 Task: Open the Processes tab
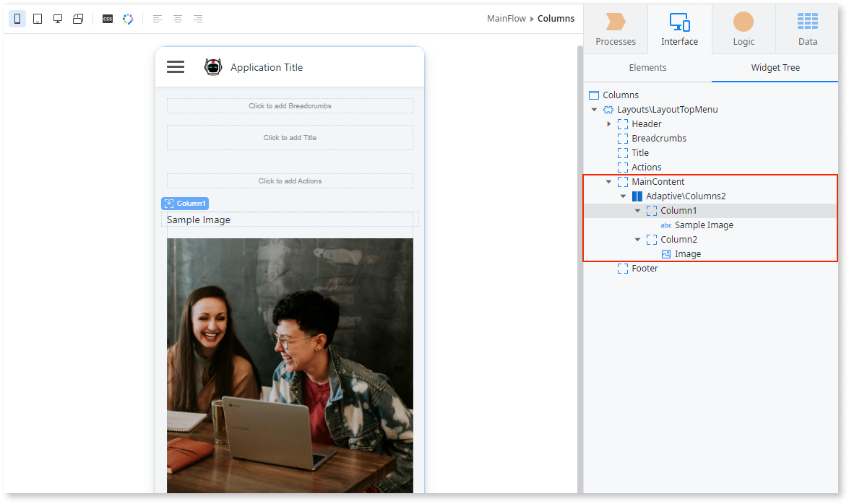(616, 29)
